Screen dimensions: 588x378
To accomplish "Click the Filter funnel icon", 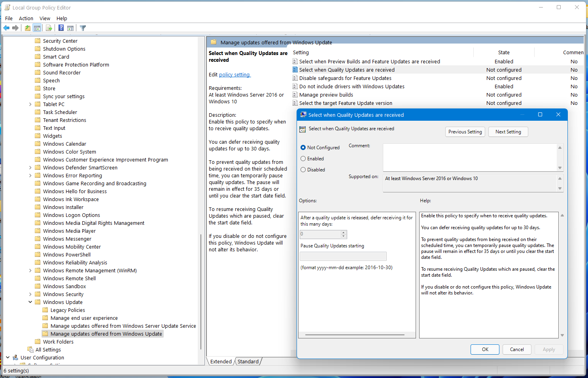I will pos(83,28).
